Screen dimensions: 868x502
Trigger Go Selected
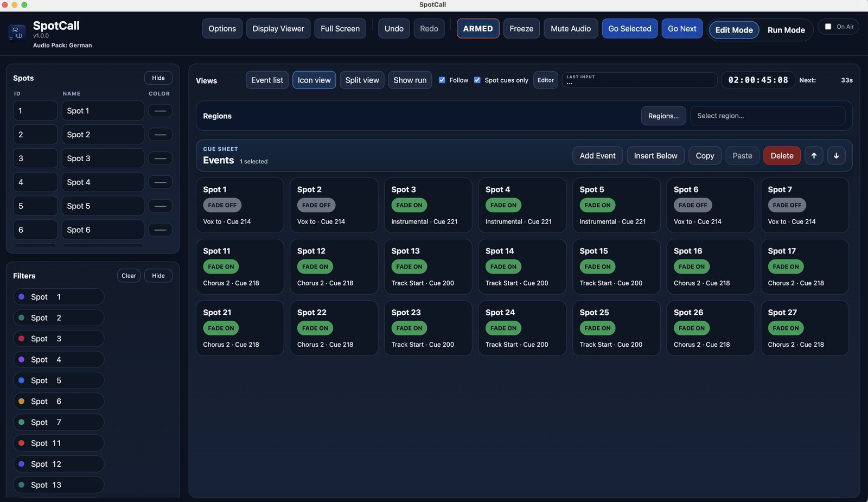coord(630,29)
